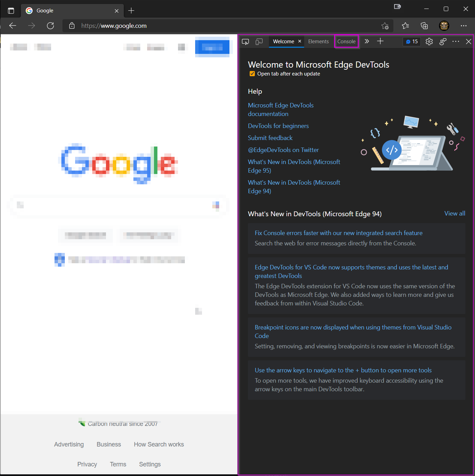Click the Terms footer link

click(x=118, y=464)
